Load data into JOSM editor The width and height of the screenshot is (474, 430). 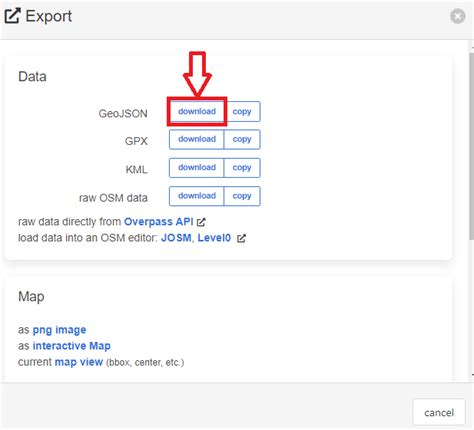(176, 238)
